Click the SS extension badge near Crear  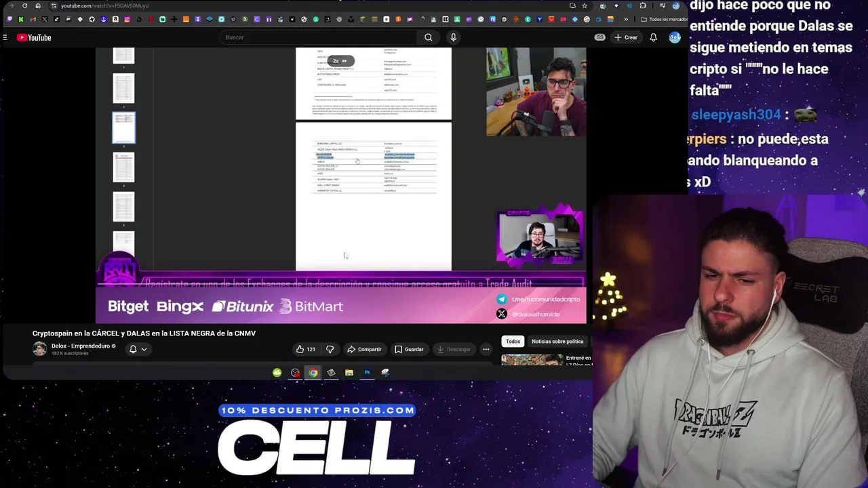[599, 37]
